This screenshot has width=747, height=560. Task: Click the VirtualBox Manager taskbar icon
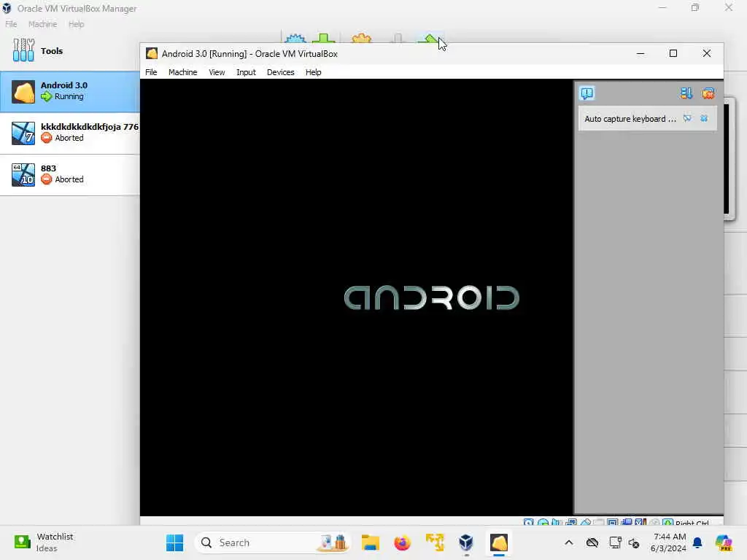(x=466, y=542)
